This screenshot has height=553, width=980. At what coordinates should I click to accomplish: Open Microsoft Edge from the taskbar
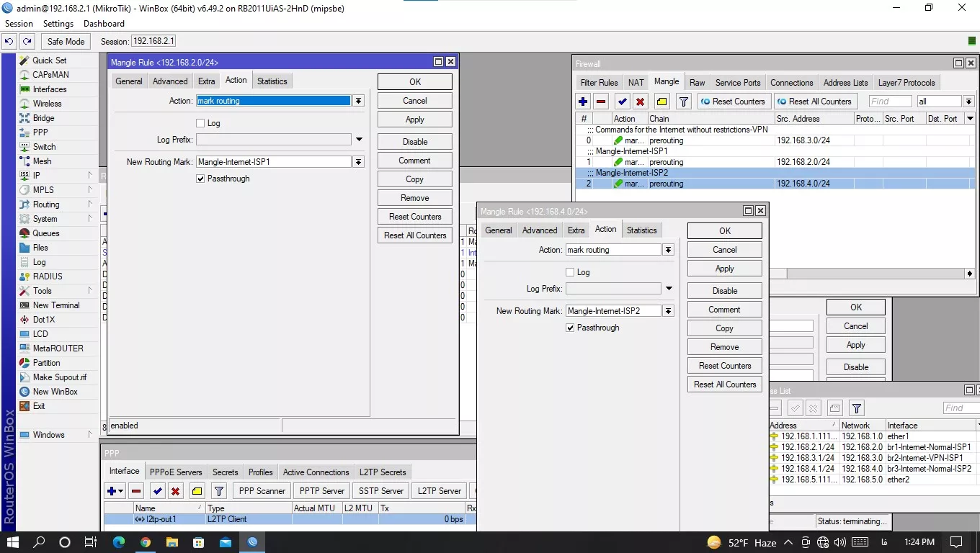point(119,542)
